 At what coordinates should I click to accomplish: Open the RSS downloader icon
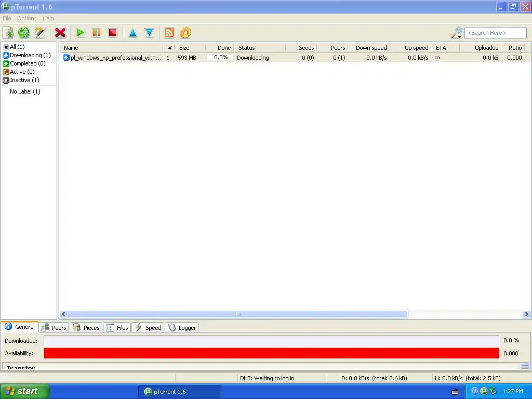pyautogui.click(x=169, y=33)
